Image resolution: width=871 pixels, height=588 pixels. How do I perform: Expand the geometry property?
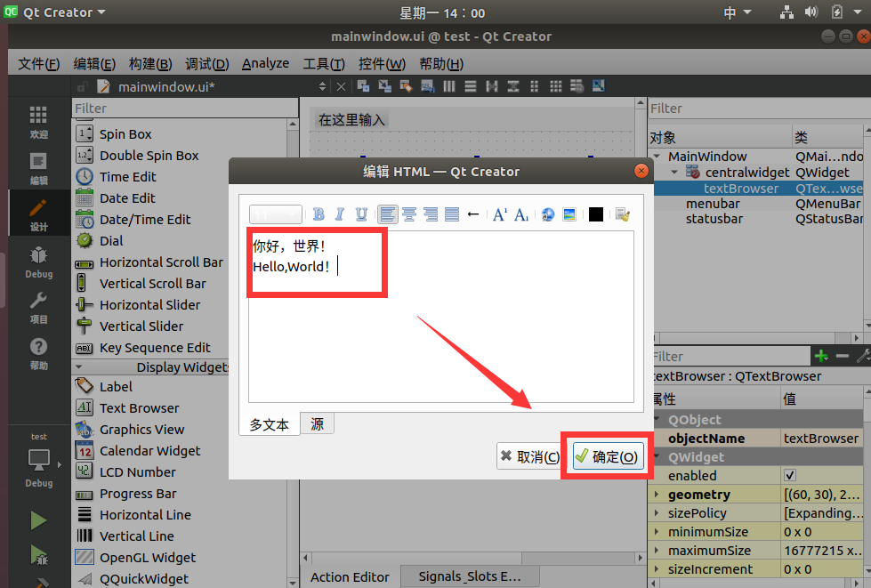click(657, 495)
